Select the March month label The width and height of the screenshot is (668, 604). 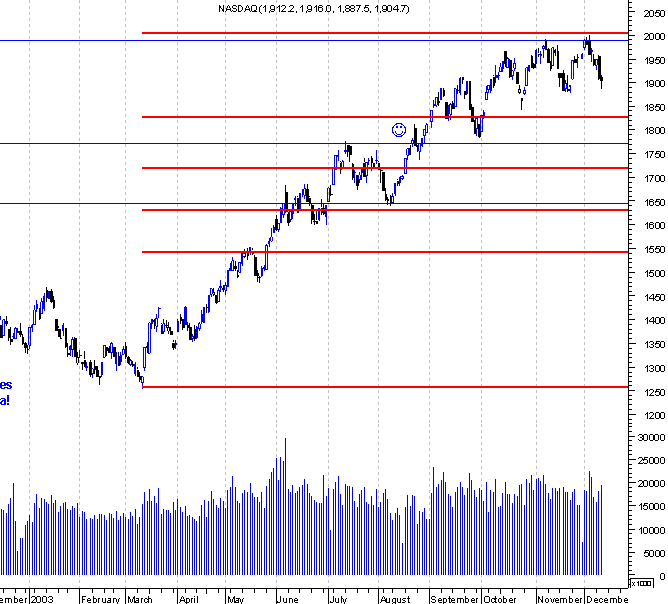(140, 599)
